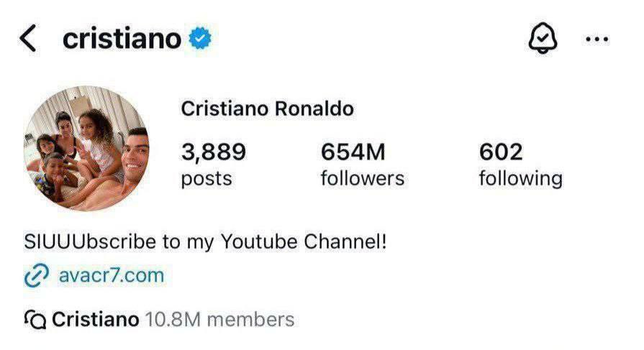The width and height of the screenshot is (644, 350).
Task: Toggle the notification bell for this profile
Action: click(x=543, y=39)
